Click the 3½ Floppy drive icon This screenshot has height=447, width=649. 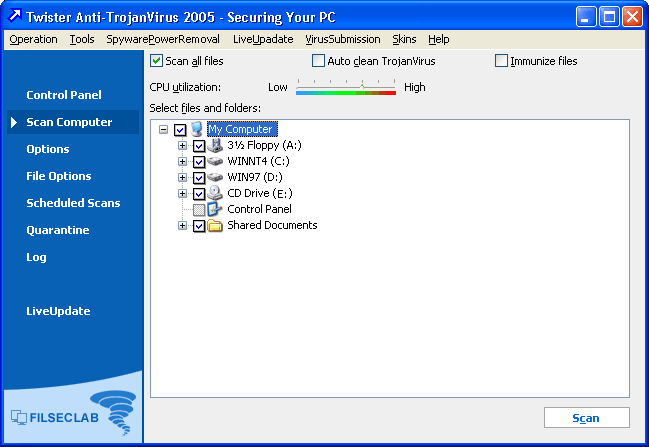click(215, 145)
